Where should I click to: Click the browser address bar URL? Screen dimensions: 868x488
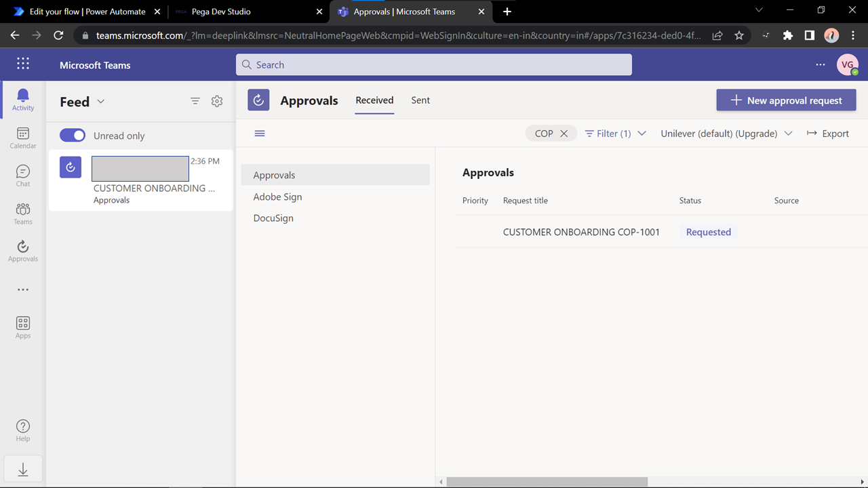[x=399, y=35]
